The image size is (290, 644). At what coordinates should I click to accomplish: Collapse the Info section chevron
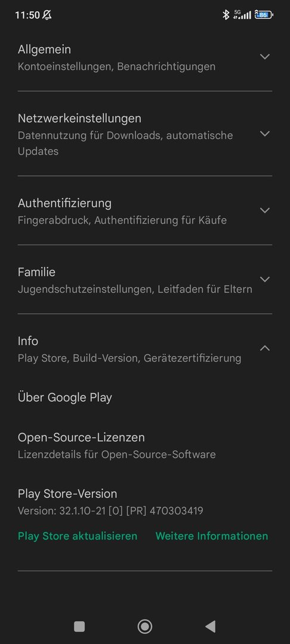click(x=265, y=348)
